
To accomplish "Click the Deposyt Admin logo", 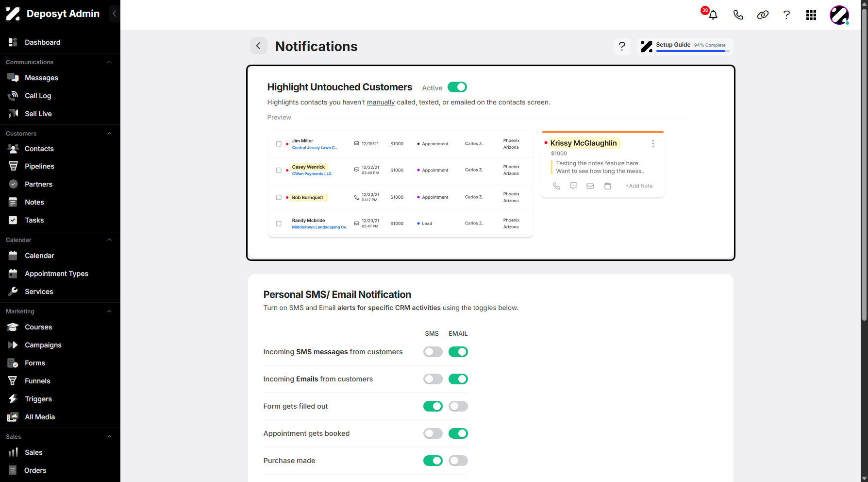I will 13,14.
